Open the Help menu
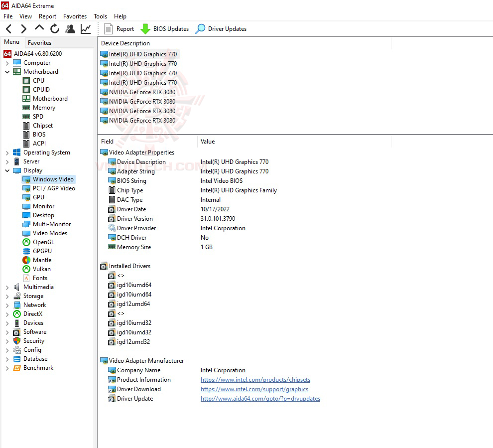Screen dimensions: 493x448 [120, 16]
